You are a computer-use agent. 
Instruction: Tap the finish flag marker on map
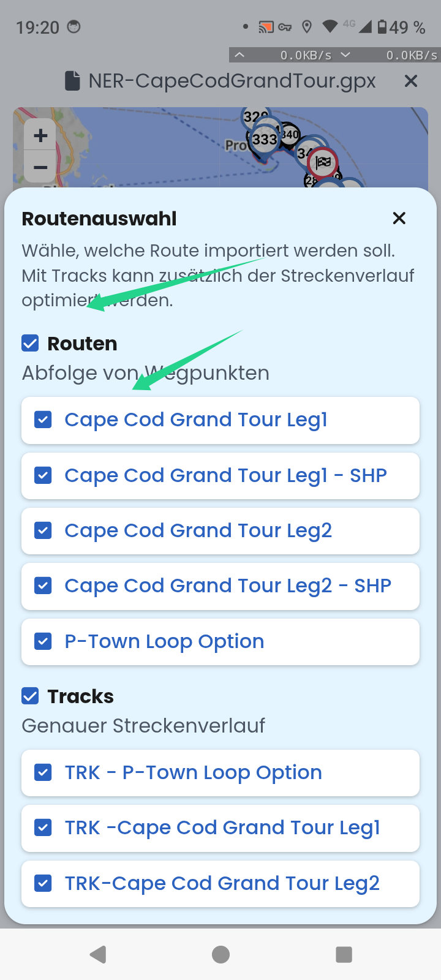click(x=323, y=162)
